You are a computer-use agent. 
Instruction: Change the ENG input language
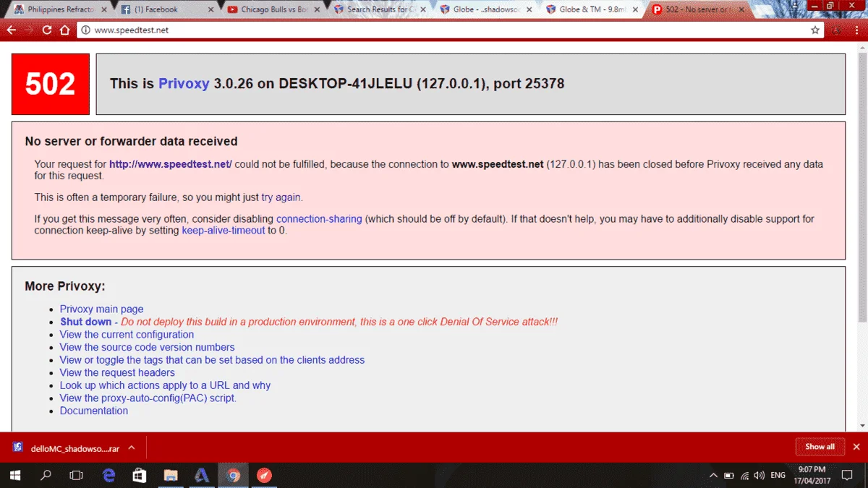point(778,476)
